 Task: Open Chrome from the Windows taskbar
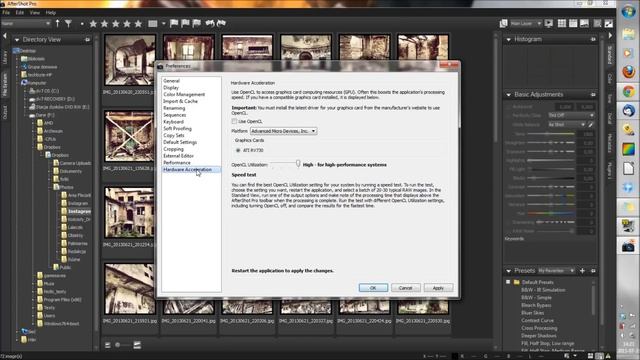click(x=629, y=91)
